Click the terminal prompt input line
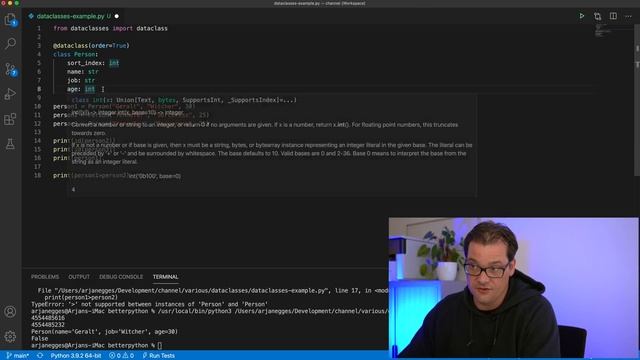Image resolution: width=640 pixels, height=360 pixels. tap(96, 345)
